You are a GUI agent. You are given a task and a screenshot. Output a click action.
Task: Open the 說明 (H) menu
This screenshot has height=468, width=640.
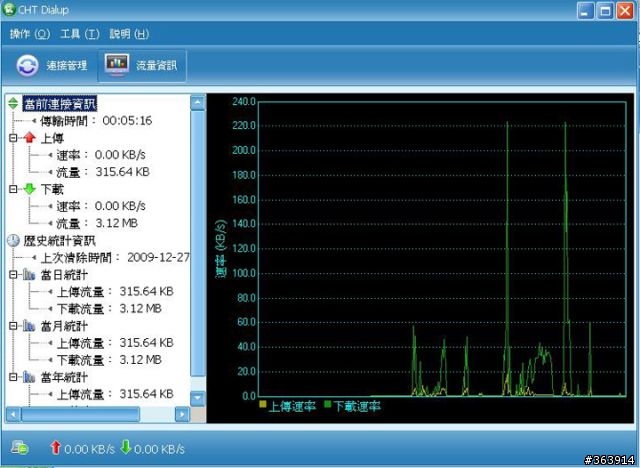click(x=129, y=34)
